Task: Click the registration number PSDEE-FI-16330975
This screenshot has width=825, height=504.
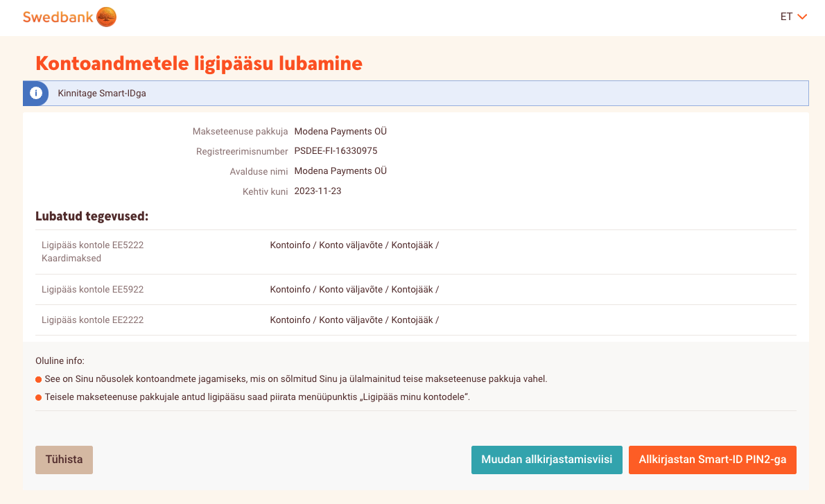Action: click(x=337, y=150)
